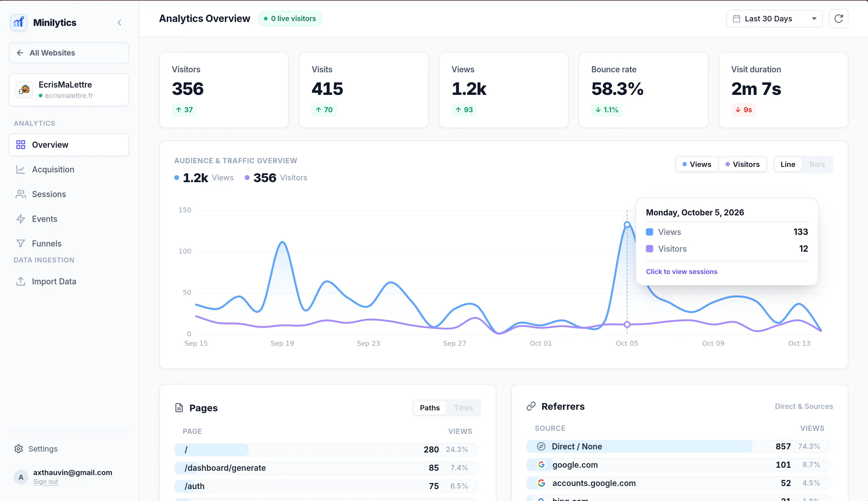Viewport: 868px width, 501px height.
Task: Click the Visitors 356 stat card
Action: click(x=224, y=90)
